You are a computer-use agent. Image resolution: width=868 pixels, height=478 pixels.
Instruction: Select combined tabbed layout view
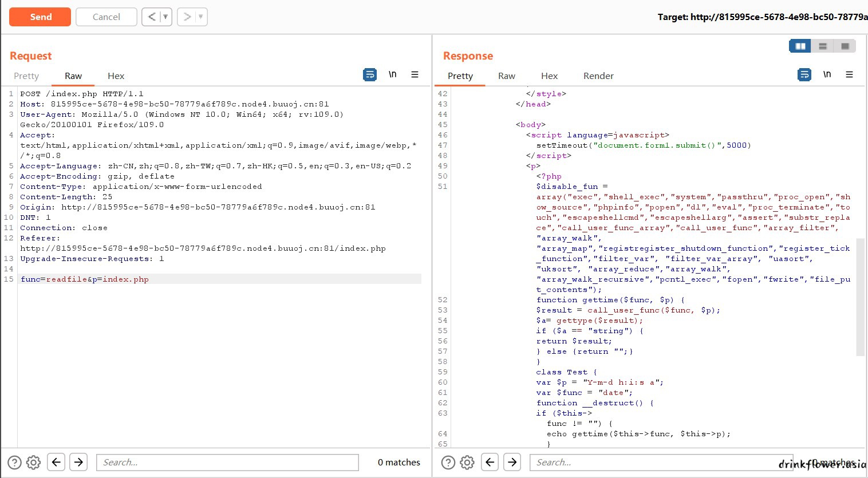click(x=845, y=46)
